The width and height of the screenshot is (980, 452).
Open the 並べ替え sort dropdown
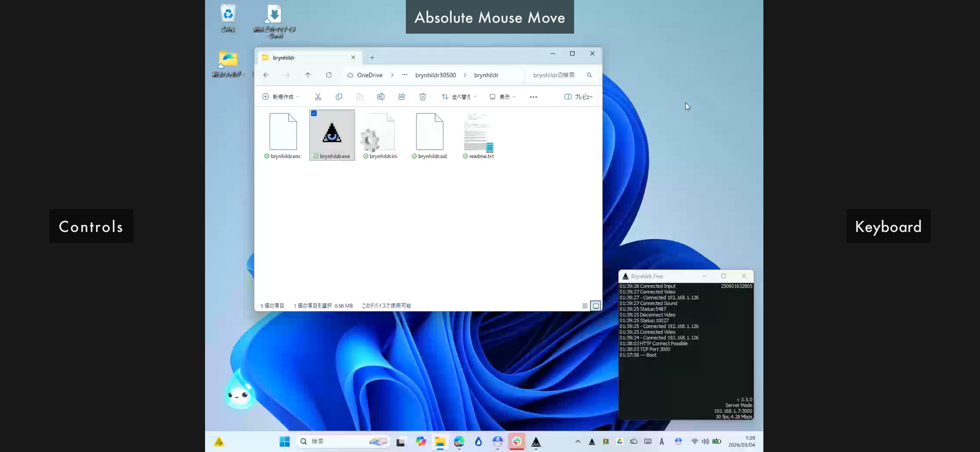tap(459, 97)
